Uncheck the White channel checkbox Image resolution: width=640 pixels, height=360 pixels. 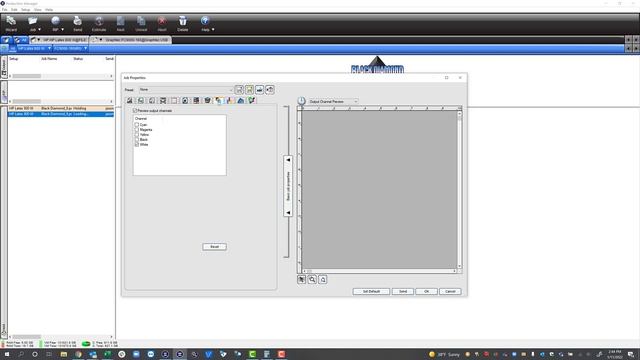click(137, 144)
